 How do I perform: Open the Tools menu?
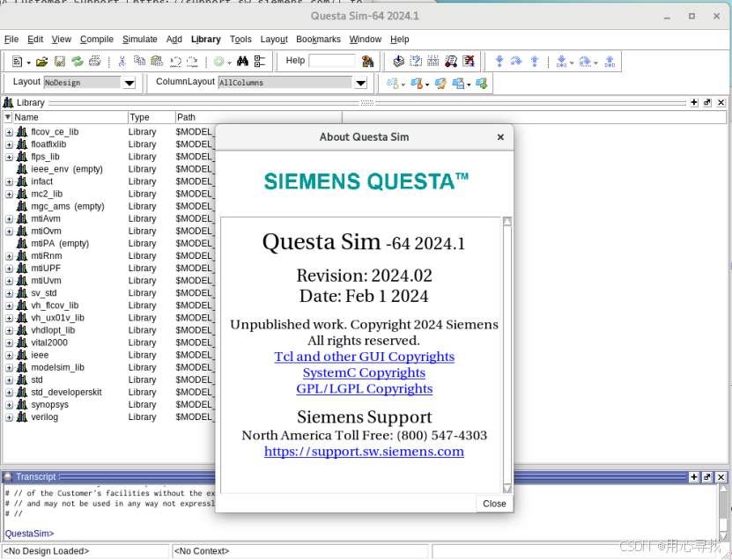(x=240, y=40)
